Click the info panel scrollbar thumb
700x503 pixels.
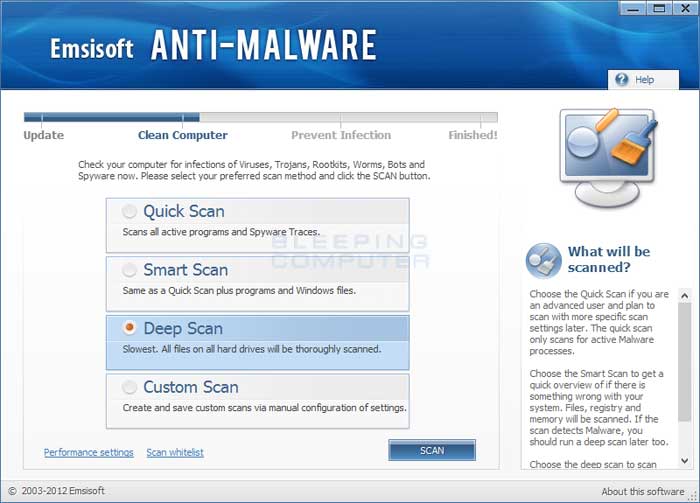[x=684, y=362]
